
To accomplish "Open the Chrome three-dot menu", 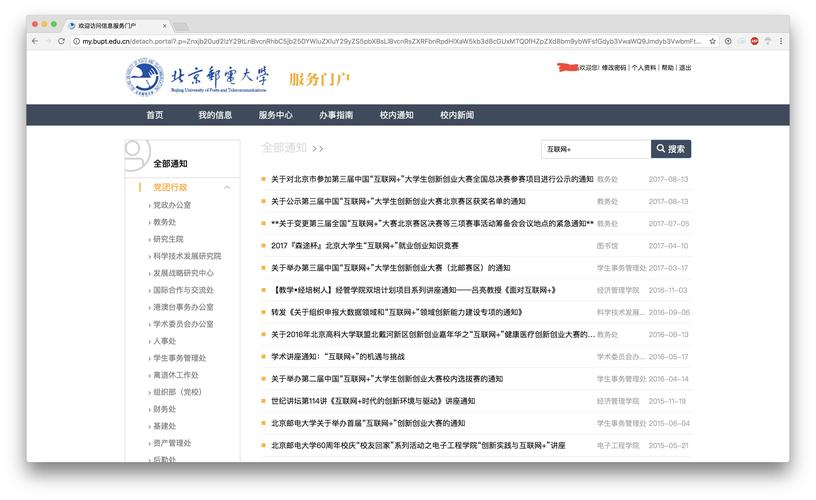I will [781, 41].
